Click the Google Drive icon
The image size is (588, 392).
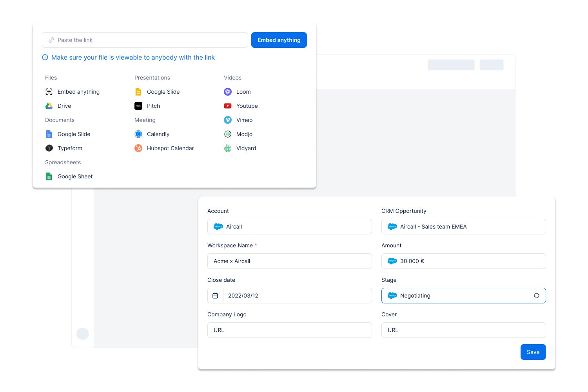pyautogui.click(x=49, y=106)
